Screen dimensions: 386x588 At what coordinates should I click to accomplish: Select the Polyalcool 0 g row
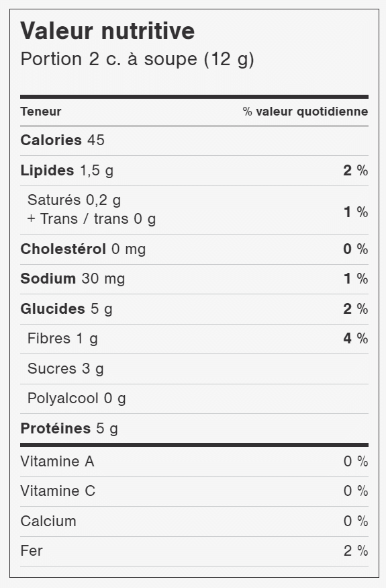[194, 398]
